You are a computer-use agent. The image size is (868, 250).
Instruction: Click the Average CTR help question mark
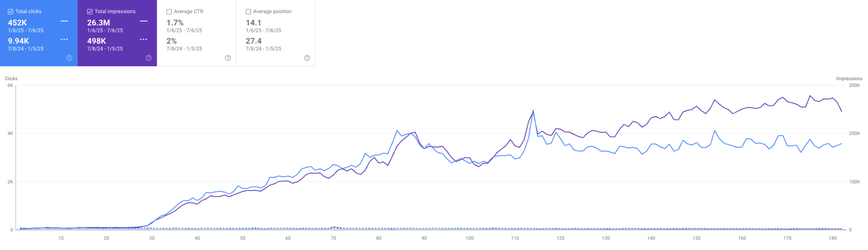coord(228,58)
